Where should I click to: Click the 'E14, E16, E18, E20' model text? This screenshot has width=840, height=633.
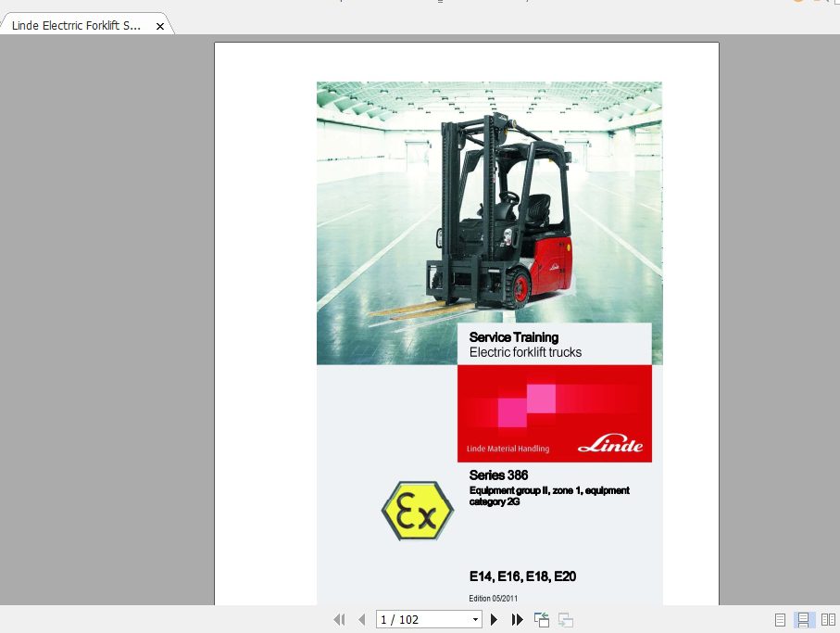[x=522, y=576]
